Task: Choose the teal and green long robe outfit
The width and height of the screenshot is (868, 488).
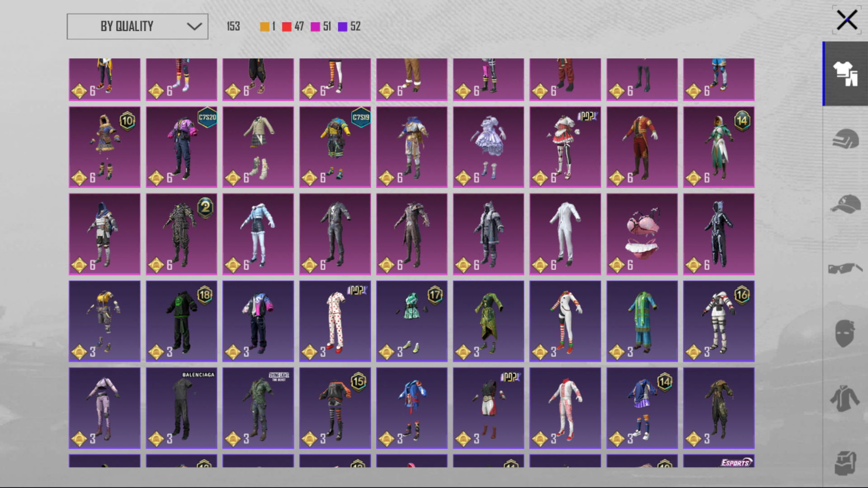Action: [x=642, y=321]
